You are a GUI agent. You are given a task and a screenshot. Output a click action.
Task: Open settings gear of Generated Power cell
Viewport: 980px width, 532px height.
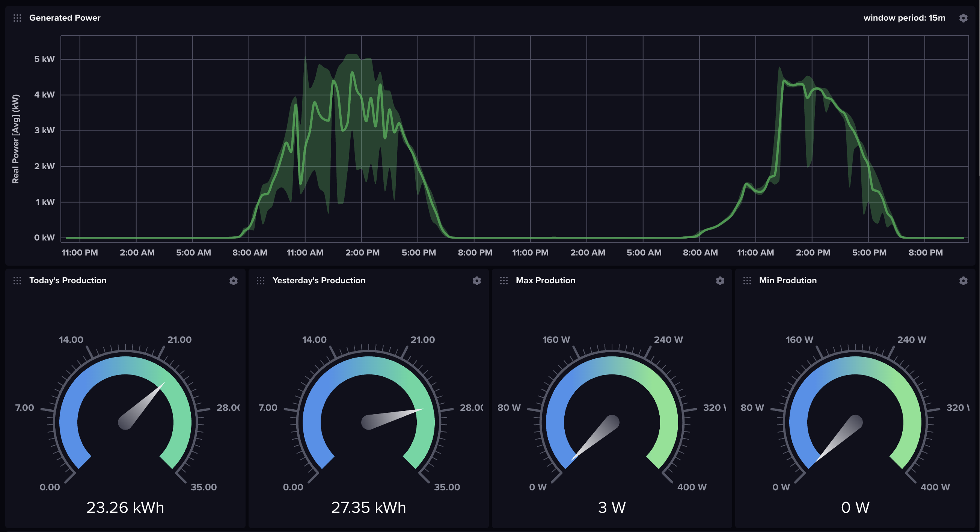coord(963,18)
